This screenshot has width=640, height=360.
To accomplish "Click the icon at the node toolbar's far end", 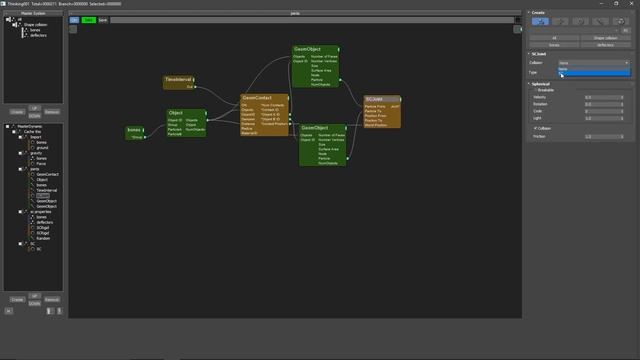I will (518, 20).
